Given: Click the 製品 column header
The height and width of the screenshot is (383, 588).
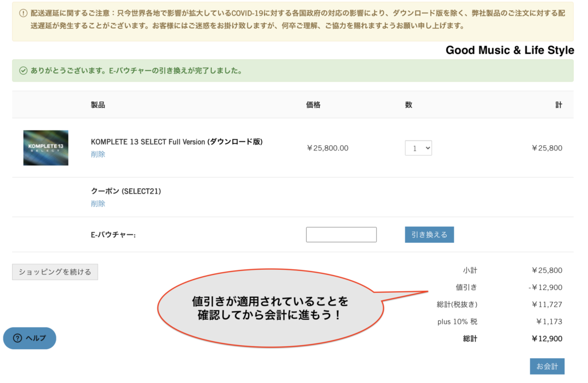Looking at the screenshot, I should pyautogui.click(x=98, y=105).
